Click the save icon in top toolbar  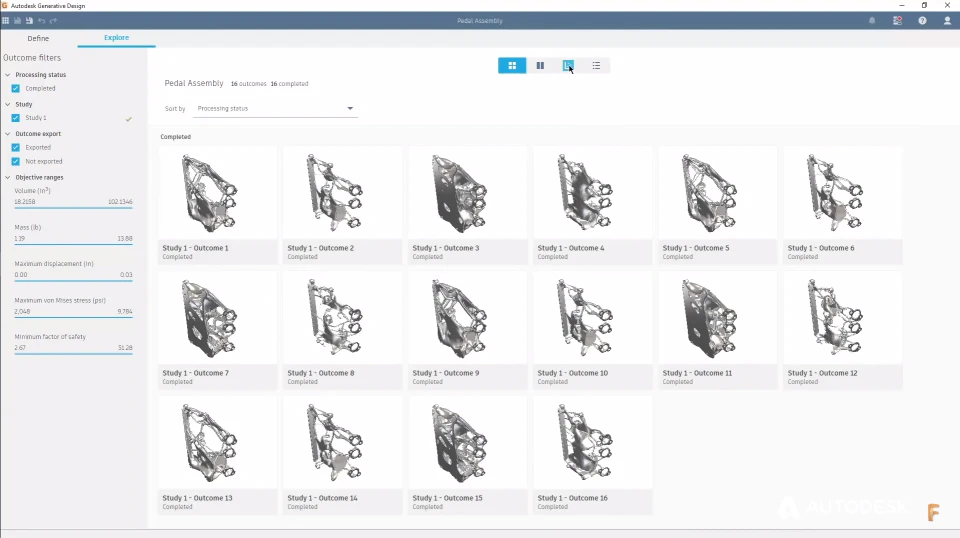click(17, 20)
